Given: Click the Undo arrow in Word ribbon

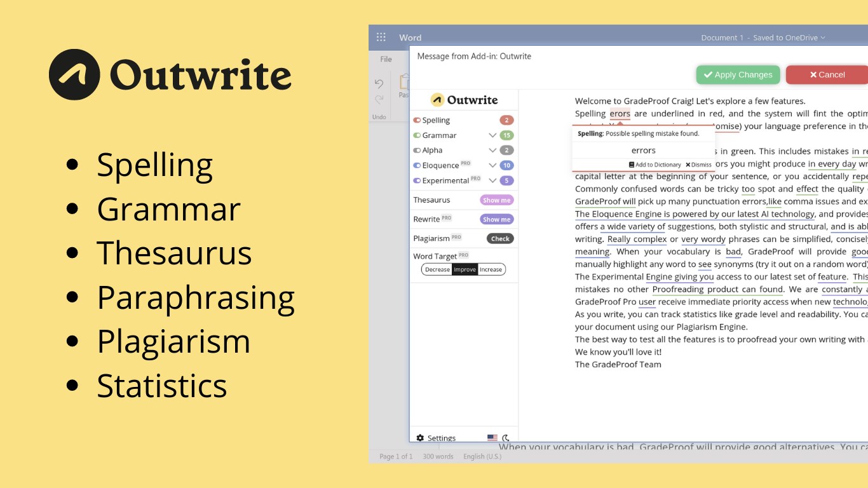Looking at the screenshot, I should tap(379, 84).
